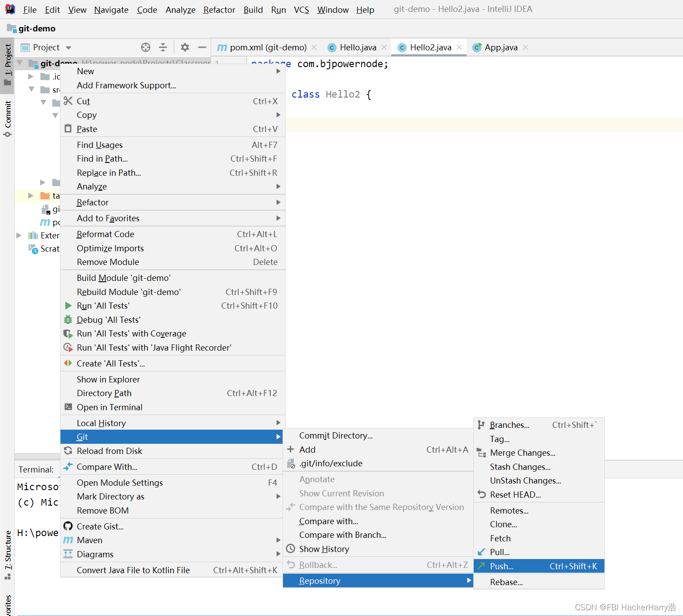This screenshot has height=616, width=683.
Task: Click the plus icon beside Add
Action: coord(291,449)
